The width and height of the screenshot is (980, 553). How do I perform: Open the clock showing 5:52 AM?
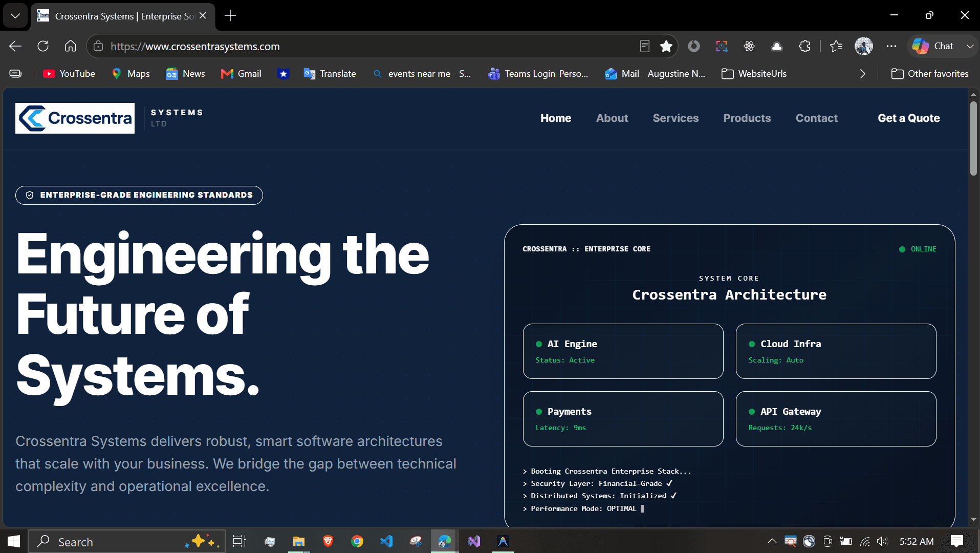tap(917, 541)
